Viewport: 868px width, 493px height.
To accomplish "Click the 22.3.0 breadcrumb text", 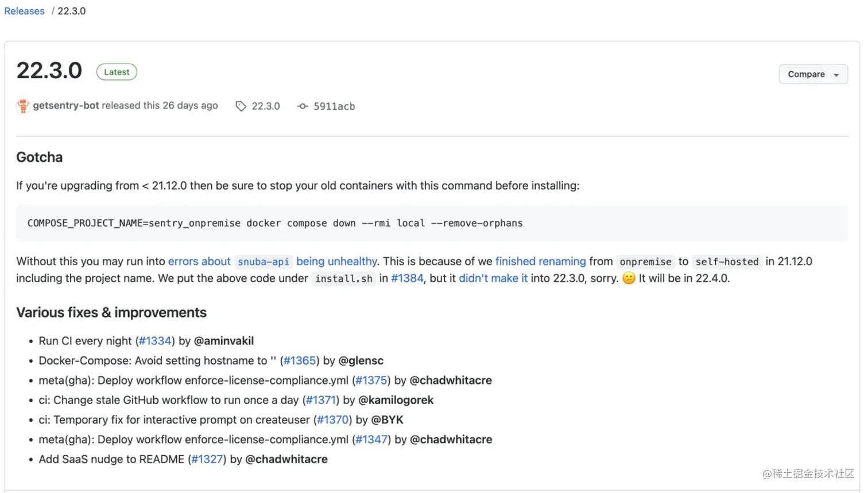I will (71, 11).
